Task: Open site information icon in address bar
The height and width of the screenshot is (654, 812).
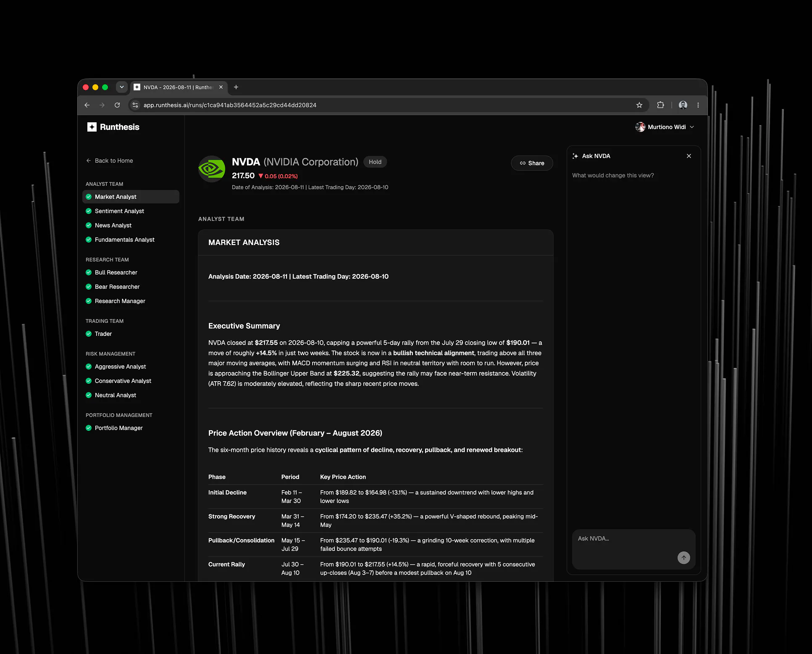Action: point(135,105)
